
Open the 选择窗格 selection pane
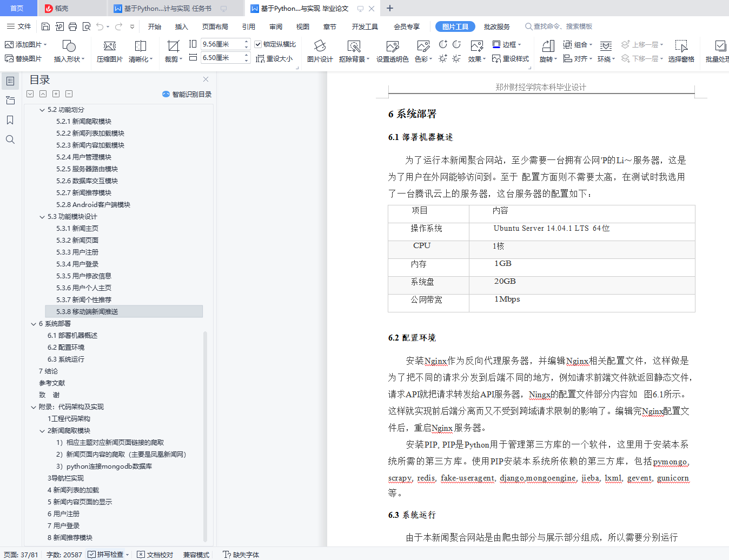pos(681,51)
